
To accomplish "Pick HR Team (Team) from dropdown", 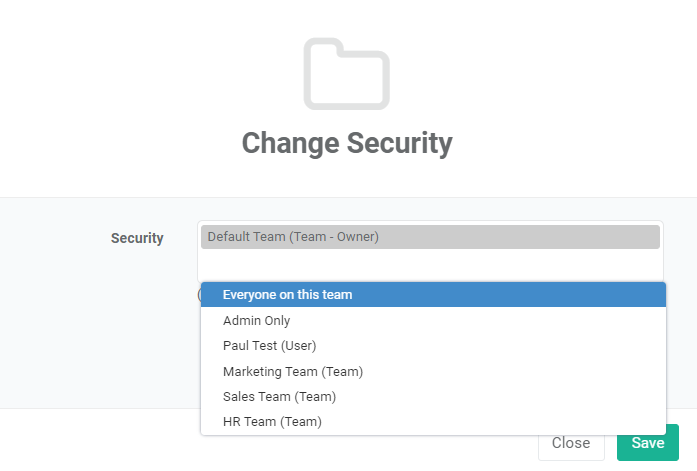I will (x=433, y=421).
